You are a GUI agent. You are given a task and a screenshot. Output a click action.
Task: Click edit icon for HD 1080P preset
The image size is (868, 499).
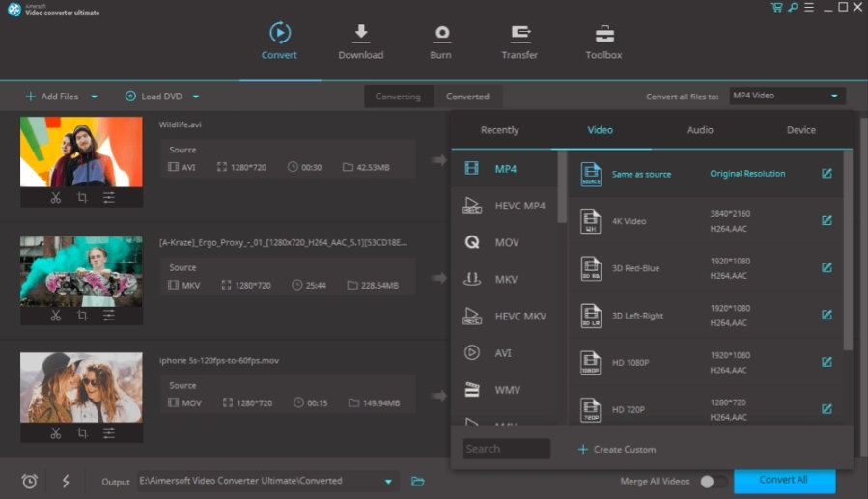[826, 362]
